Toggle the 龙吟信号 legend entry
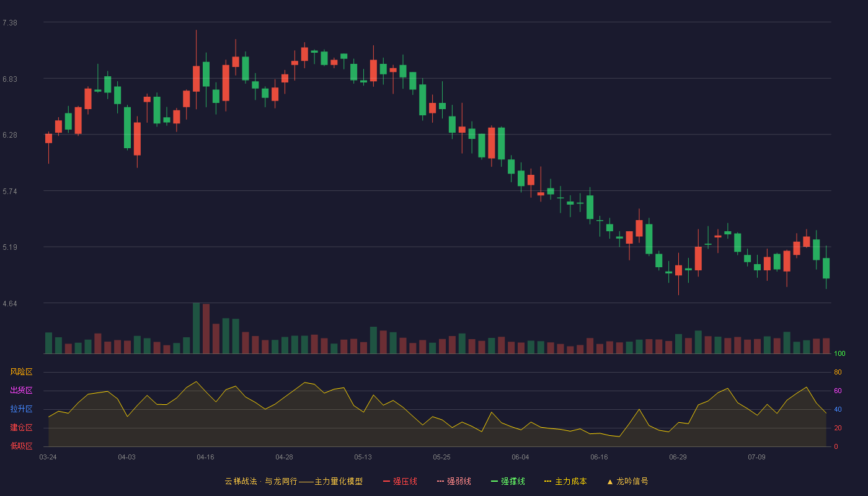 tap(627, 481)
